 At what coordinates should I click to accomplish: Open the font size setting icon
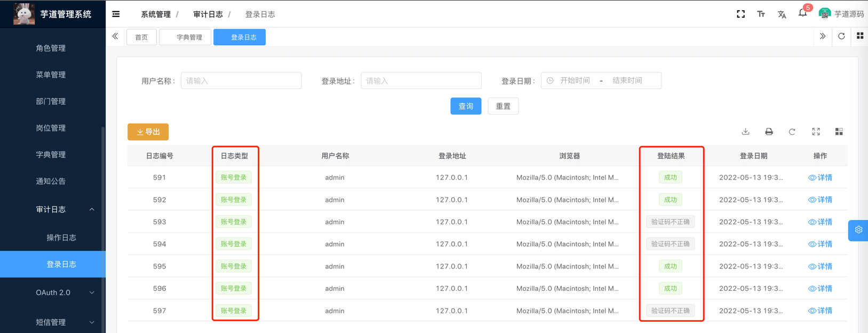pyautogui.click(x=761, y=14)
